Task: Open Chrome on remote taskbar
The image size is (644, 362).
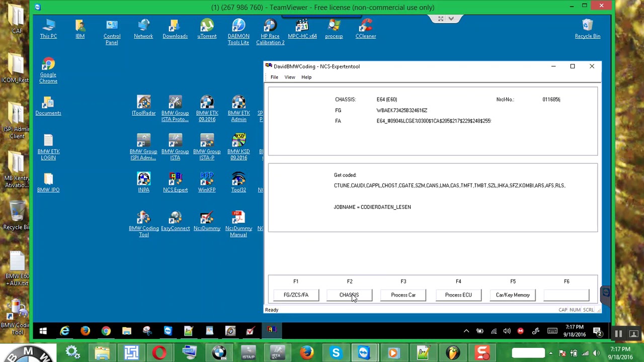Action: pyautogui.click(x=106, y=331)
